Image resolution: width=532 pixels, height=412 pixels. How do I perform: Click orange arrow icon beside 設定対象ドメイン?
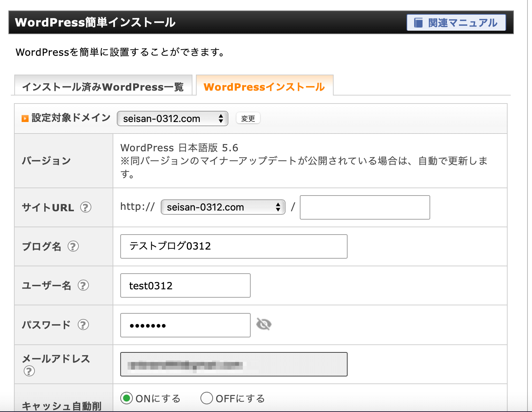pyautogui.click(x=25, y=119)
